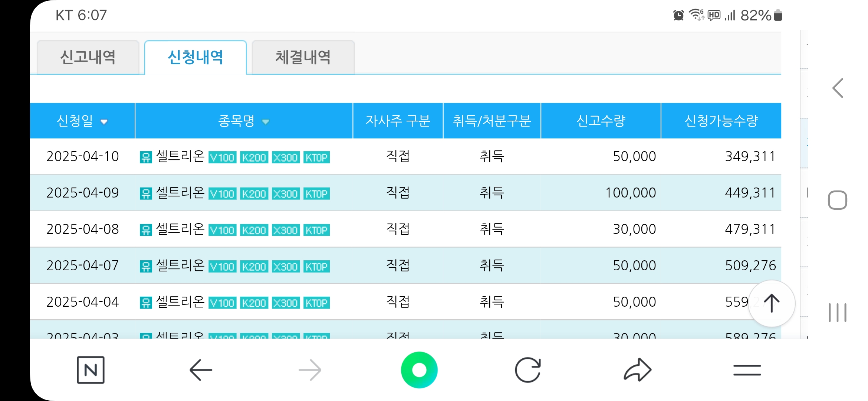Tap the scroll-to-top arrow button
The image size is (868, 401).
[x=771, y=303]
